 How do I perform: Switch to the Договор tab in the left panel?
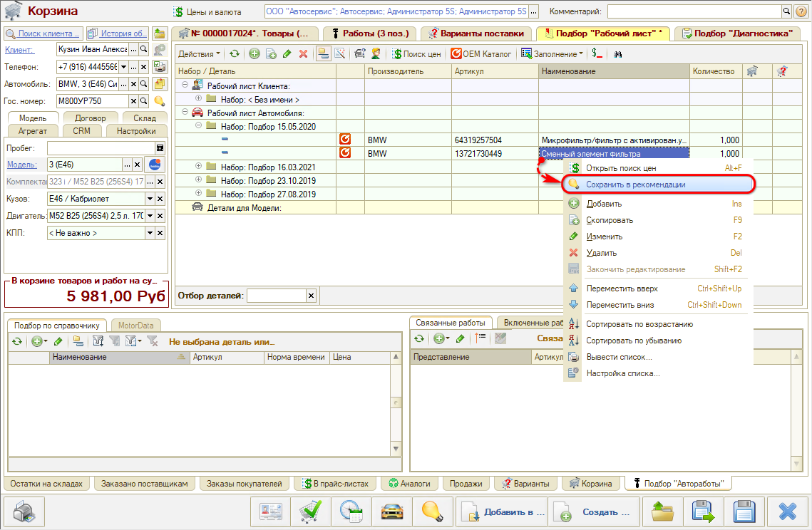90,118
